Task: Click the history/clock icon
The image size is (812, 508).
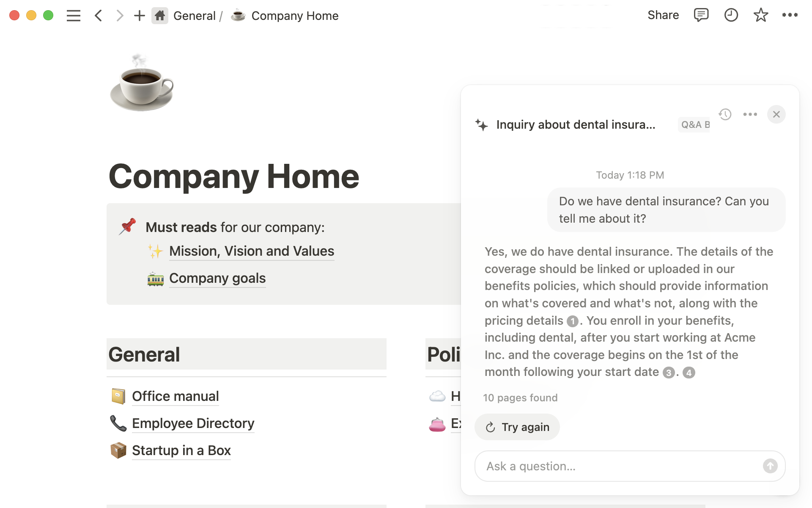Action: point(731,15)
